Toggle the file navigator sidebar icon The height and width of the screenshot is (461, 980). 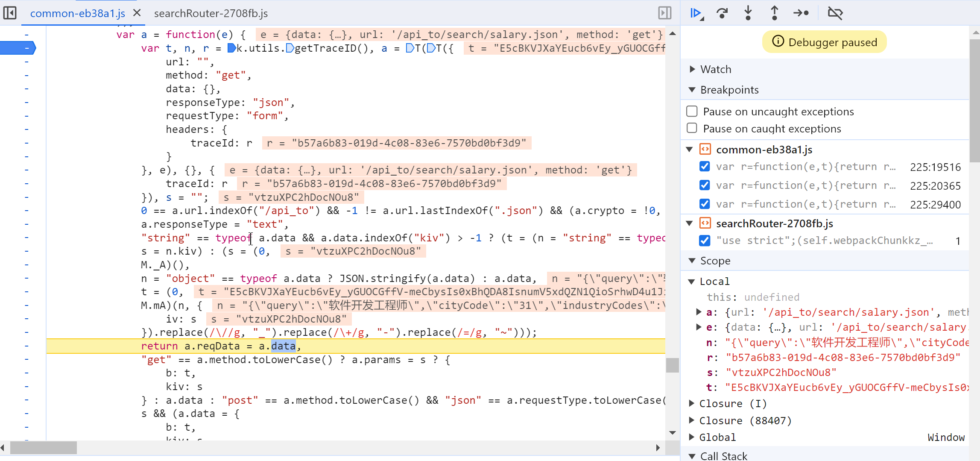coord(10,13)
